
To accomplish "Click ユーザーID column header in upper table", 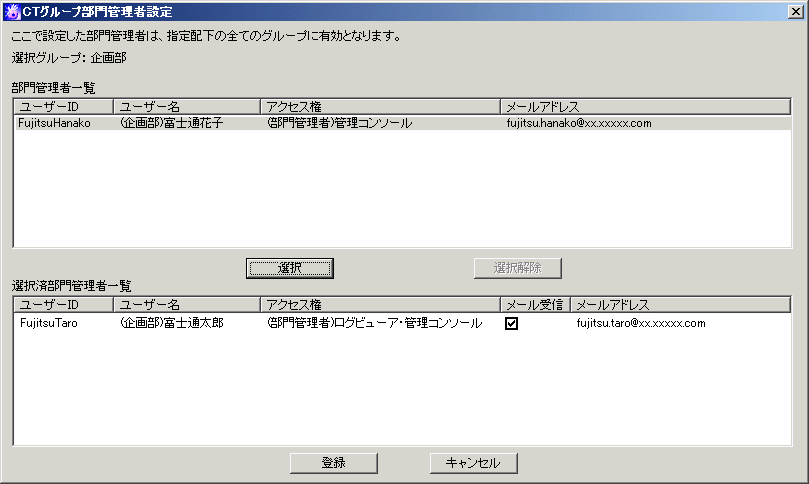I will [x=64, y=106].
